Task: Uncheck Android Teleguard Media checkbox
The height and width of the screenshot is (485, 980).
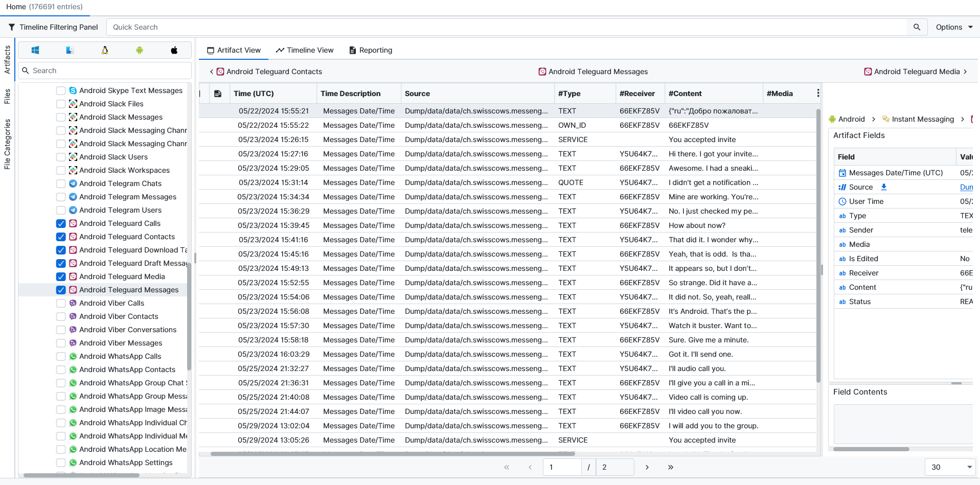Action: coord(61,276)
